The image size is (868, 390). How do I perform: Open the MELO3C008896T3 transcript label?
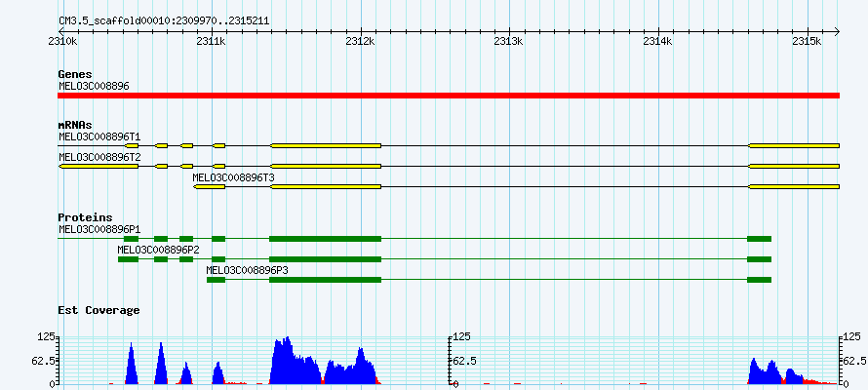coord(234,177)
